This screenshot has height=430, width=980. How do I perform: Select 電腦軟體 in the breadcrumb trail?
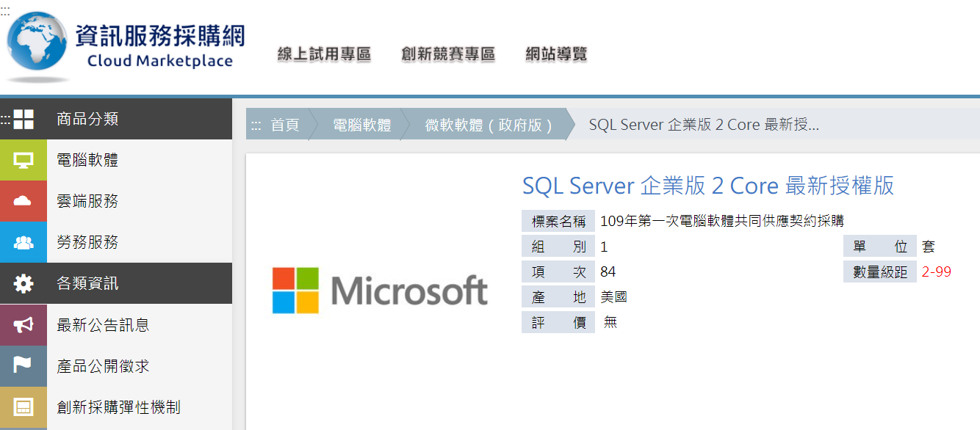362,125
